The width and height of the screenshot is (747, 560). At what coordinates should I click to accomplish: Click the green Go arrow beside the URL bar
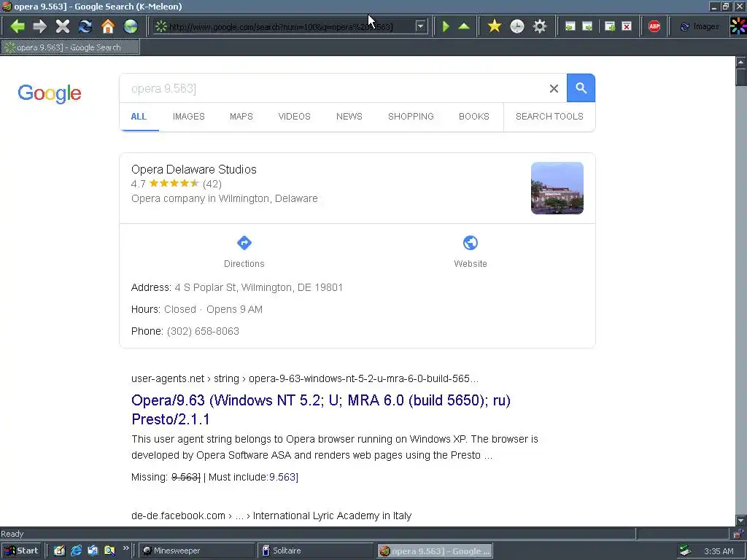pyautogui.click(x=446, y=26)
